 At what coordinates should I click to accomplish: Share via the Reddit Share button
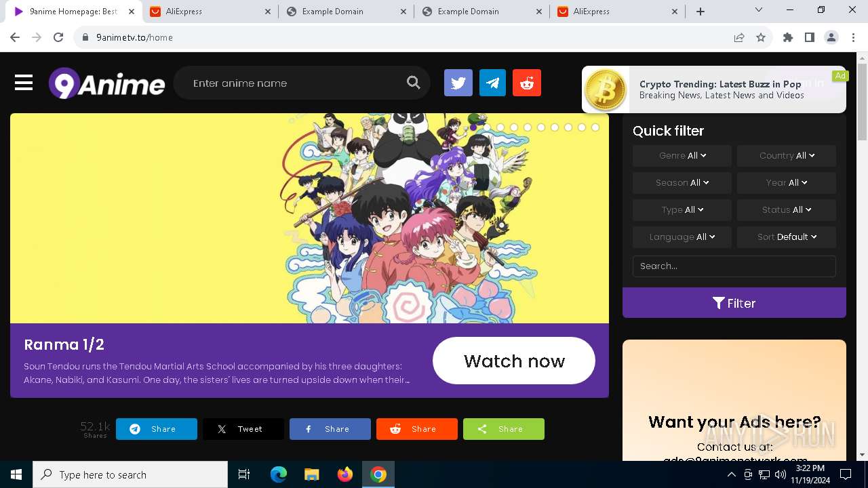click(x=417, y=429)
